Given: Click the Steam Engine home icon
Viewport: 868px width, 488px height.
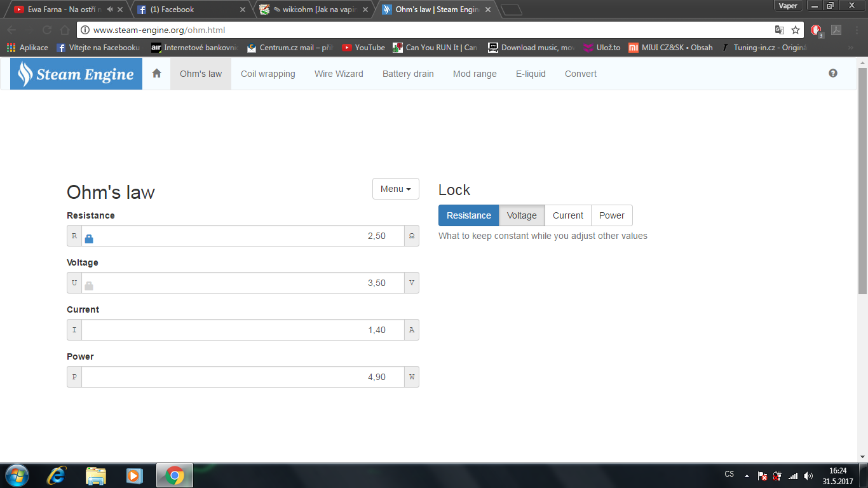Looking at the screenshot, I should (156, 74).
